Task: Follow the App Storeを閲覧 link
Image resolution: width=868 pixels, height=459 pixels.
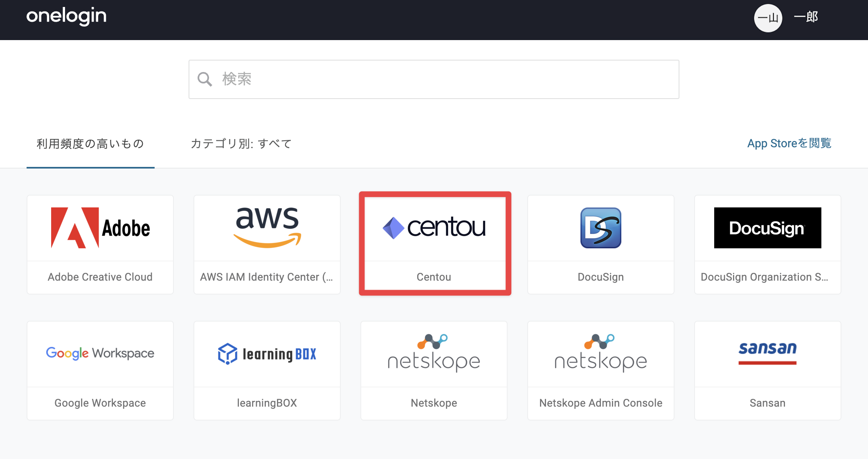Action: [x=789, y=143]
